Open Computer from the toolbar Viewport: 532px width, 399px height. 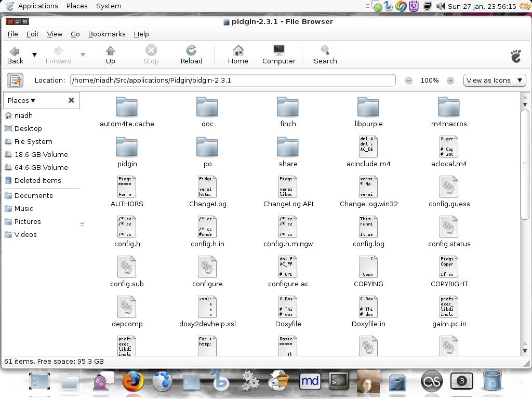(279, 55)
